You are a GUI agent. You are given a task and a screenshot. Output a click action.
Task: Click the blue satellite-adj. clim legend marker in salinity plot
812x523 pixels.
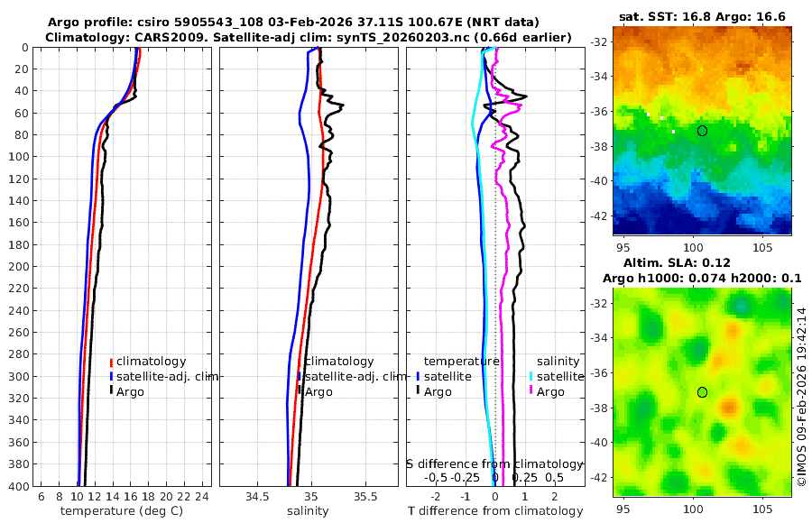click(x=300, y=377)
